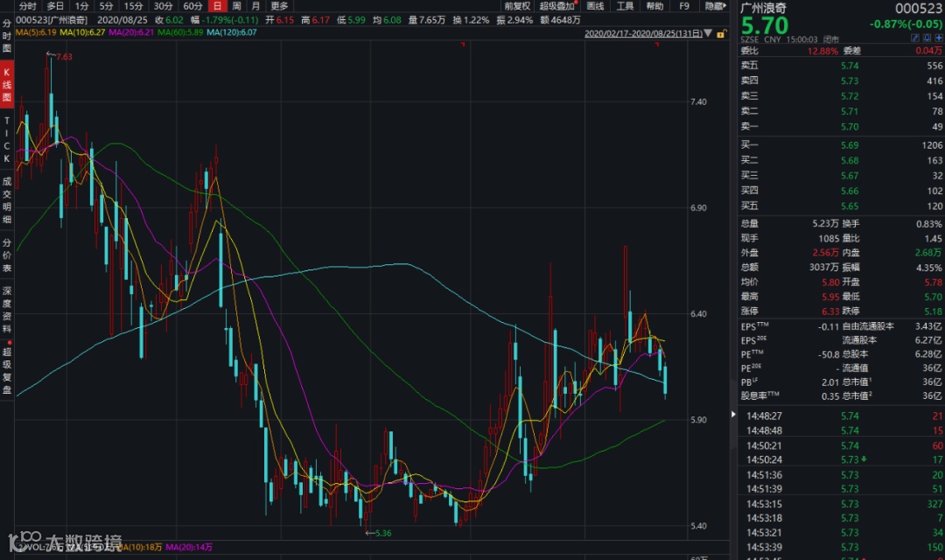Open the 超级叠加 overlay menu
The width and height of the screenshot is (945, 560).
click(x=556, y=5)
